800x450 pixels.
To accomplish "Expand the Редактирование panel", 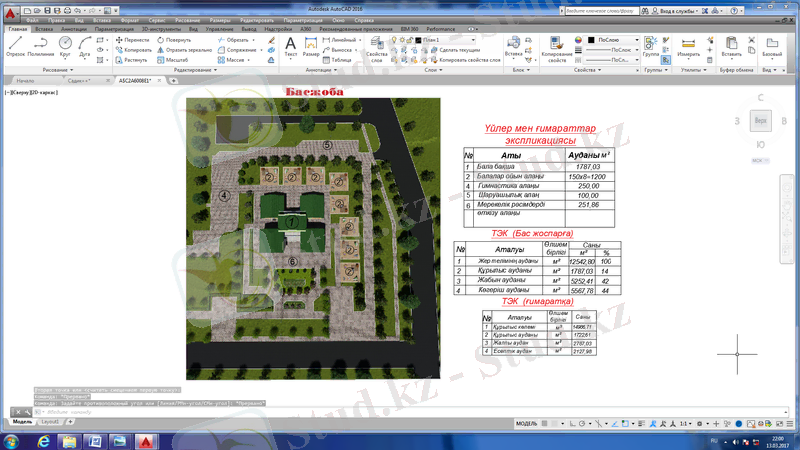I will point(194,70).
